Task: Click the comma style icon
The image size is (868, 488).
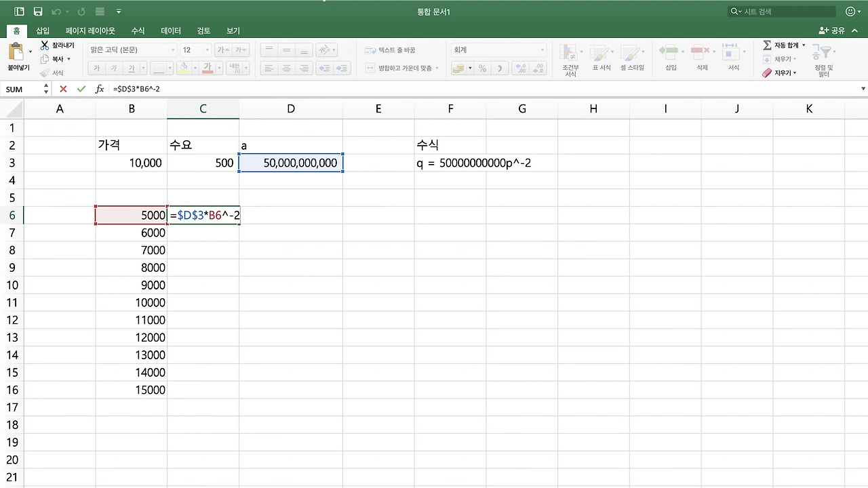Action: [500, 68]
